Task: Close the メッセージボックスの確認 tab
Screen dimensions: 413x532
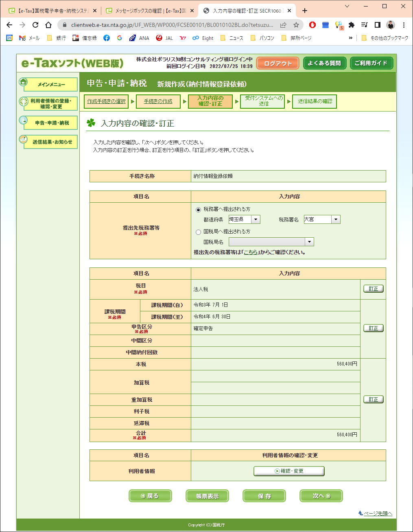Action: coord(192,11)
